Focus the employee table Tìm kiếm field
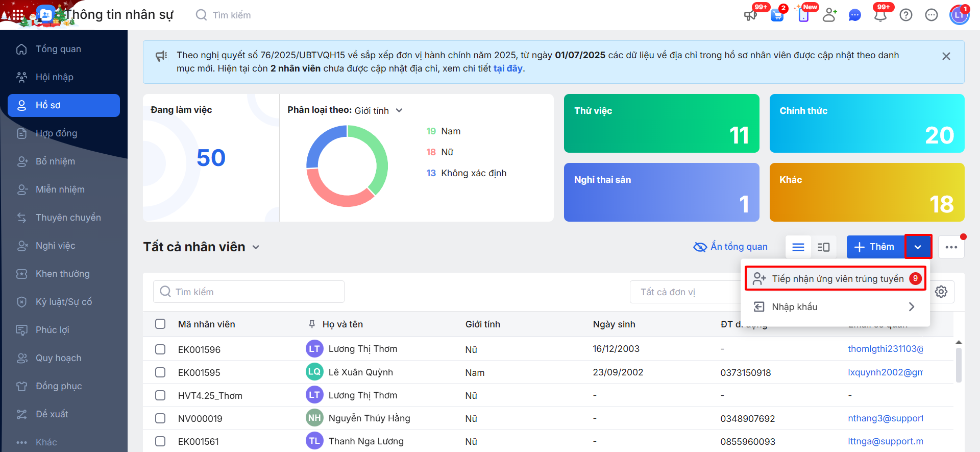The image size is (980, 452). 249,292
